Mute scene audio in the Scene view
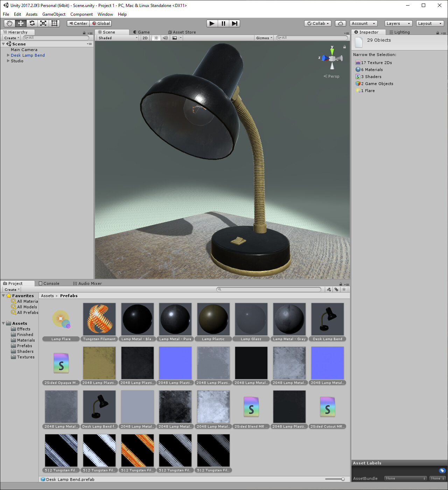The width and height of the screenshot is (448, 490). point(165,38)
